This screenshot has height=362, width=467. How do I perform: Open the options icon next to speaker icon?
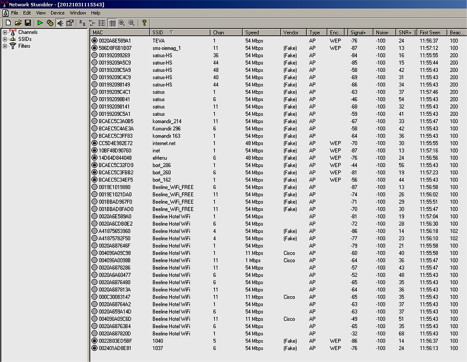tap(70, 23)
